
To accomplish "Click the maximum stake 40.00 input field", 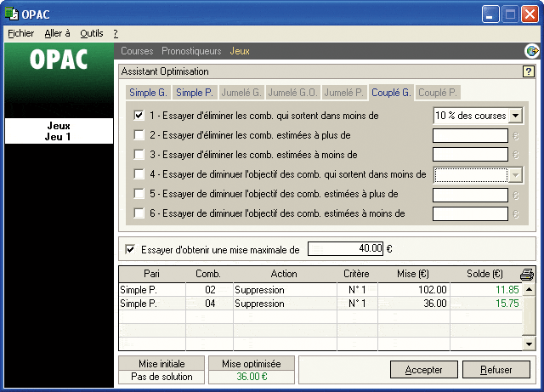I will click(x=345, y=249).
